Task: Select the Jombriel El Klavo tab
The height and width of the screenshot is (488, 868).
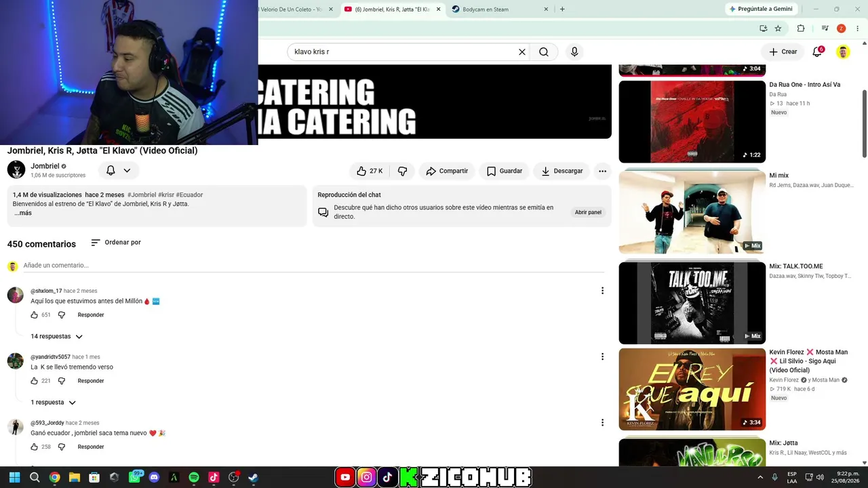Action: pos(393,9)
